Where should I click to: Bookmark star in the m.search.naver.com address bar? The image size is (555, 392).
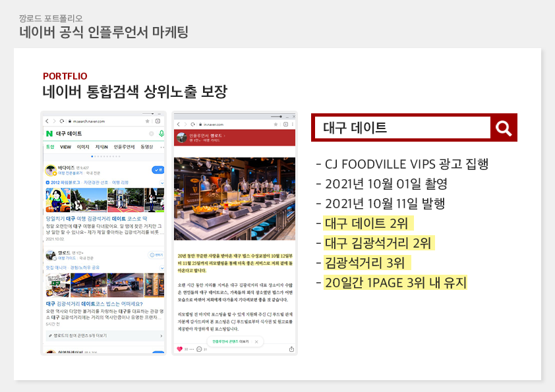point(148,122)
